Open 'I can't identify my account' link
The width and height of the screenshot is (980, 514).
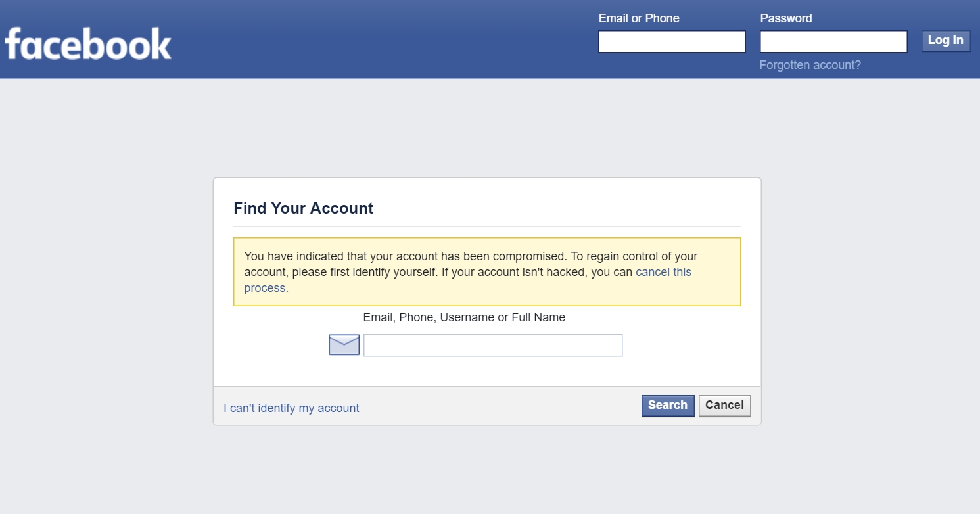click(x=291, y=408)
